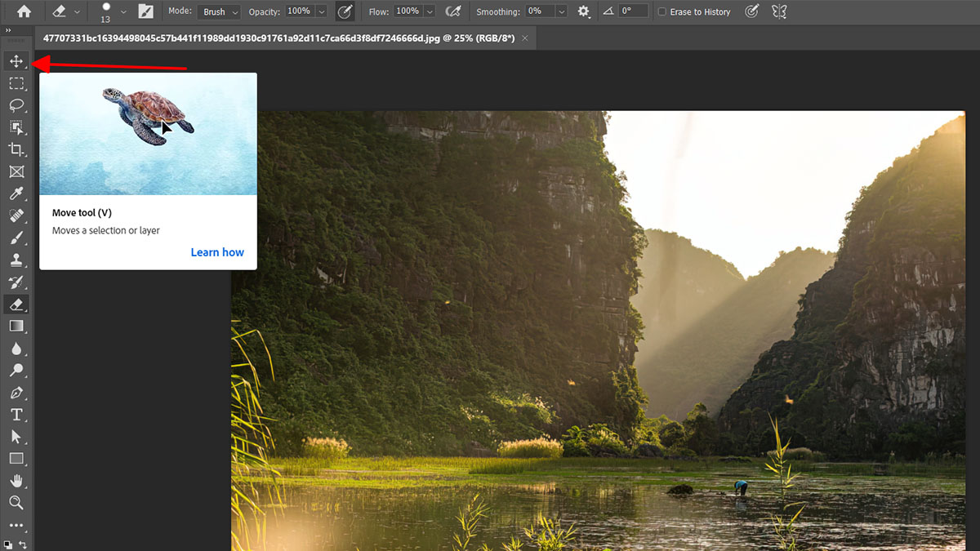980x551 pixels.
Task: Select the Type tool
Action: pos(16,414)
